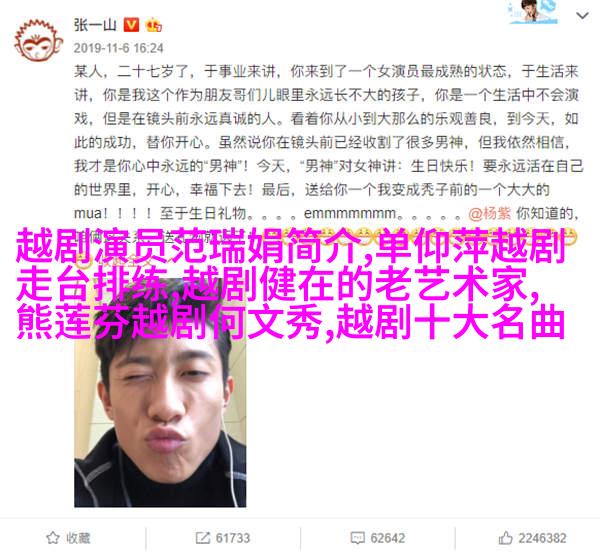Expand the post options chevron arrow

[582, 16]
